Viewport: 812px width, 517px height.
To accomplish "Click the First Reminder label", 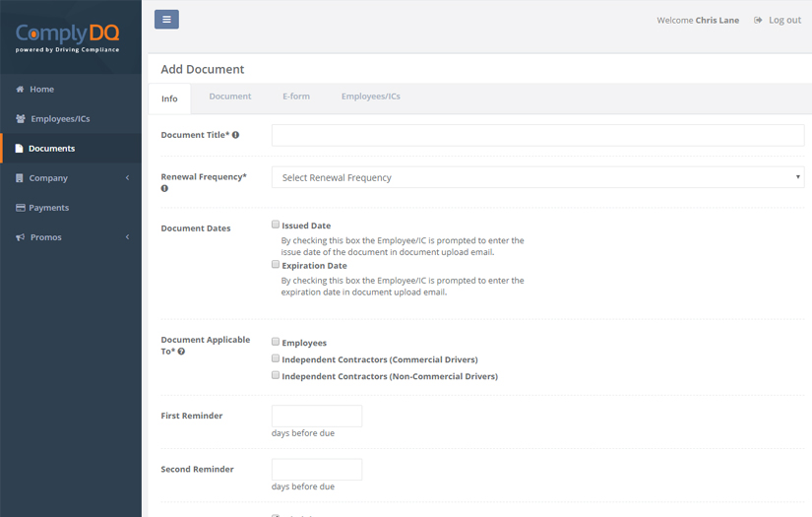I will click(x=192, y=416).
